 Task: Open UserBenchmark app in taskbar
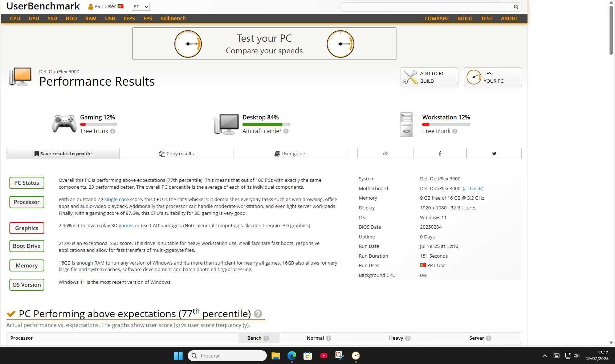pyautogui.click(x=356, y=356)
